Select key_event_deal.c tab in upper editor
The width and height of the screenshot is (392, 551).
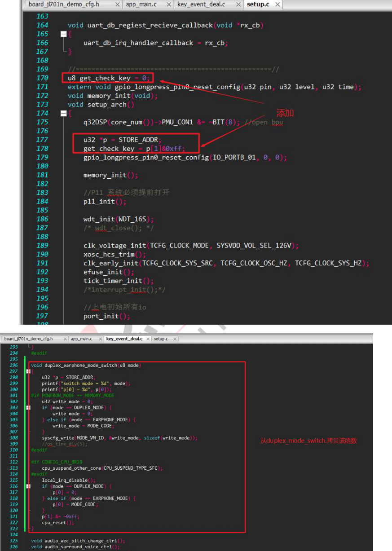tap(201, 4)
